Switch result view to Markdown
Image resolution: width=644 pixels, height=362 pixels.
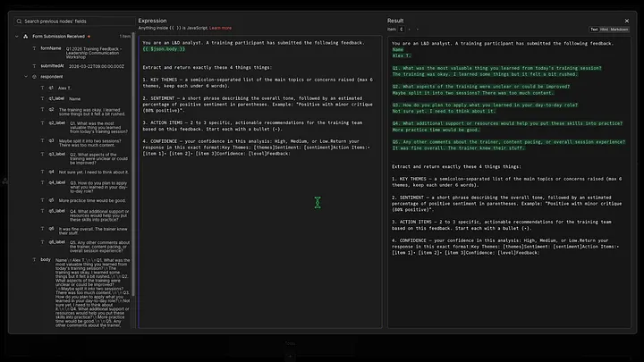pyautogui.click(x=619, y=29)
